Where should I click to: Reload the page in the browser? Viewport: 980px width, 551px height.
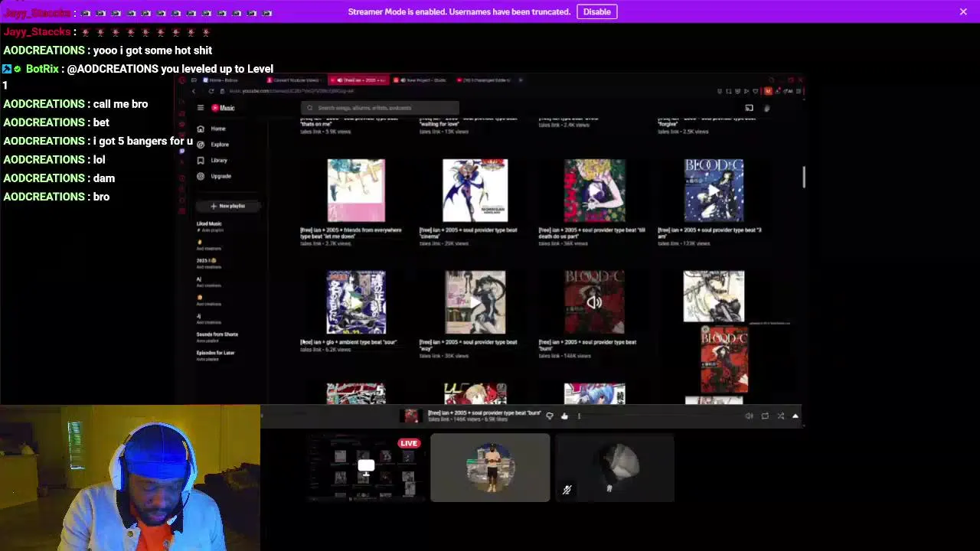tap(211, 91)
